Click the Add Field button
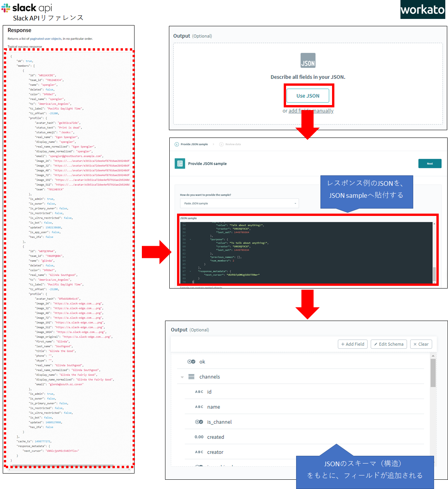 tap(353, 344)
